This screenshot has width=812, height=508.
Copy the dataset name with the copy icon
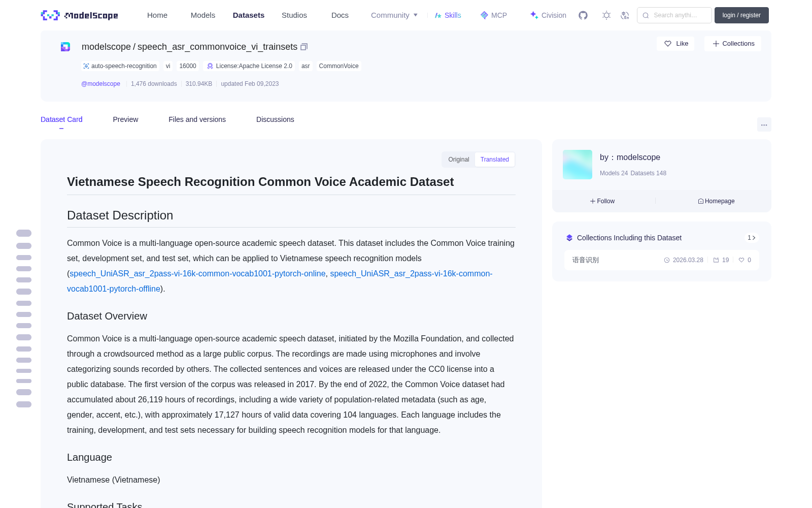pos(304,47)
